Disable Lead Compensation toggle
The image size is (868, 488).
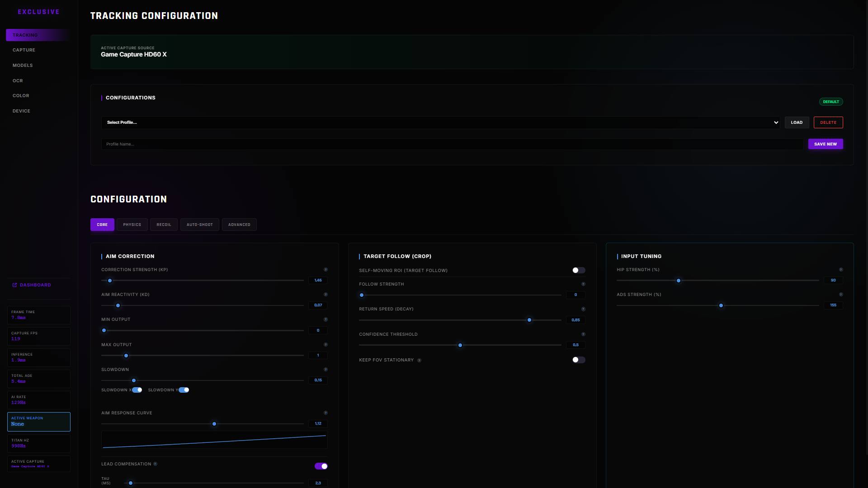click(x=321, y=466)
